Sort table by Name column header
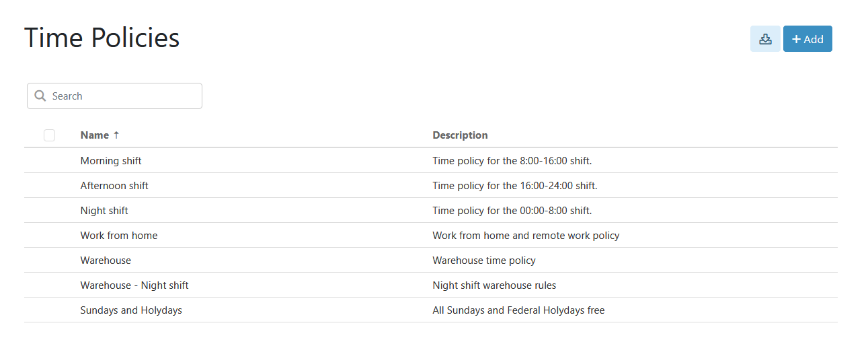868x344 pixels. coord(95,135)
